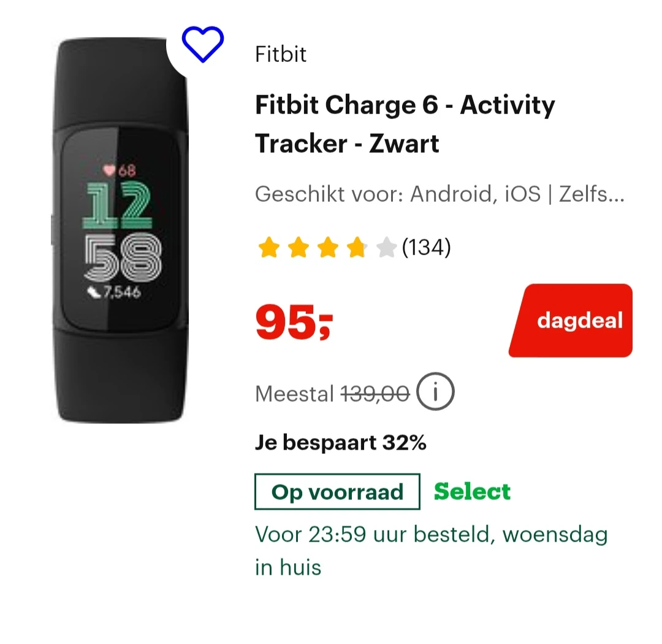Click the Op voorraad stock badge
The image size is (662, 644).
(337, 492)
